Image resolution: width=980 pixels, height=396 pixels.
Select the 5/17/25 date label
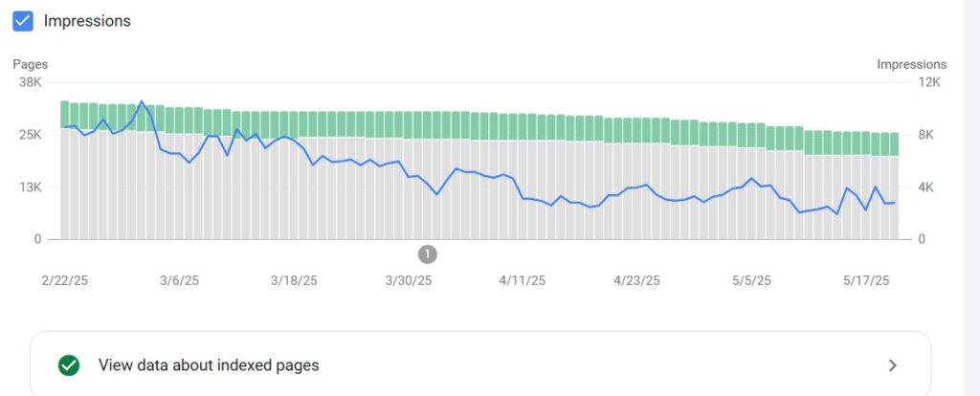click(x=866, y=280)
